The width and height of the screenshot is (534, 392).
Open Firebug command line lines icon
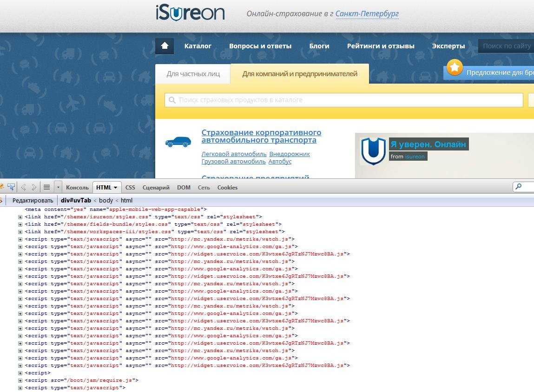click(x=46, y=187)
